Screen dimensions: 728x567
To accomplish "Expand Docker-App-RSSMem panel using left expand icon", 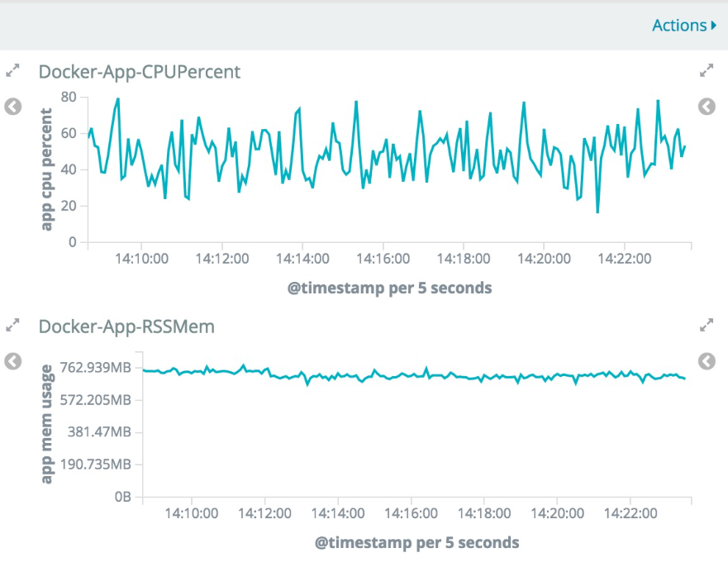I will point(12,326).
